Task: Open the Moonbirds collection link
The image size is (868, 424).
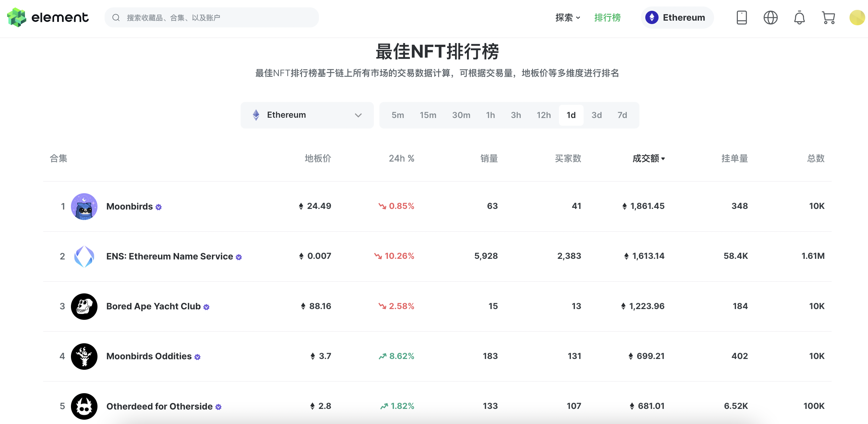Action: (129, 207)
